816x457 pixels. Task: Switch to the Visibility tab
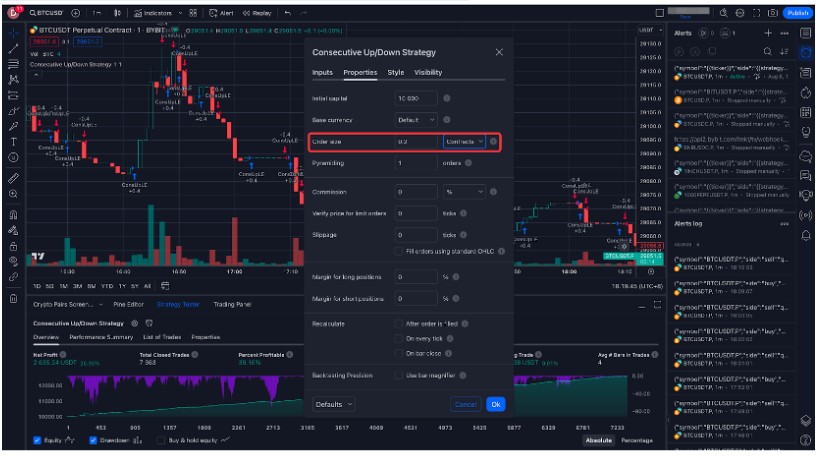coord(428,72)
